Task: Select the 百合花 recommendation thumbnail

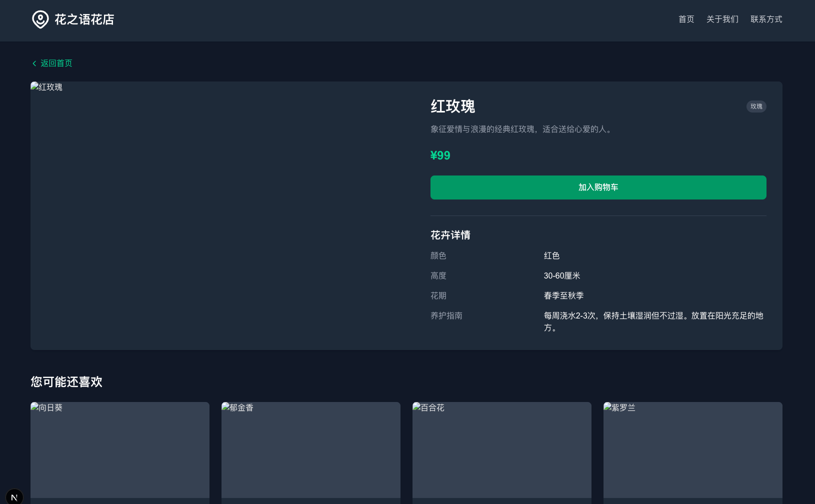Action: [502, 450]
